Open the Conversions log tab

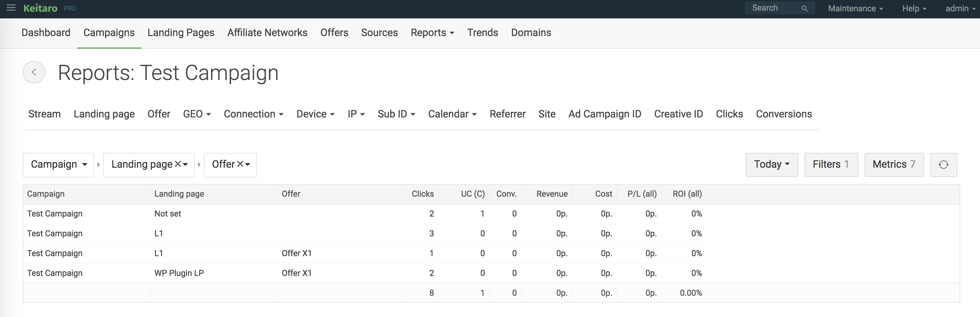pos(784,114)
